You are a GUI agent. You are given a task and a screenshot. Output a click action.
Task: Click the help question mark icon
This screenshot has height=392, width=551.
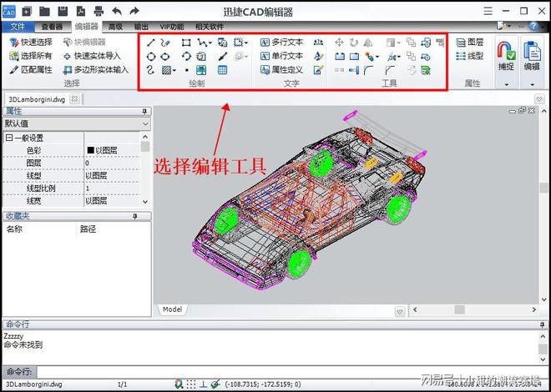point(533,26)
